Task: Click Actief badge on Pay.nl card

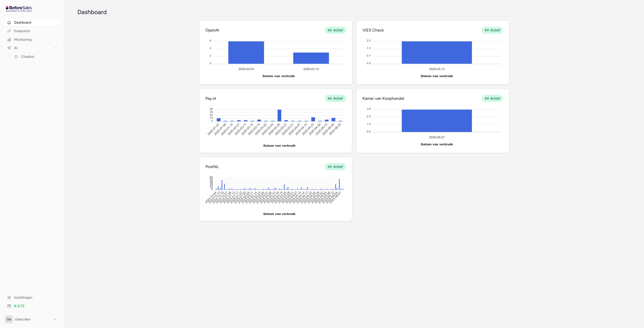Action: (335, 98)
